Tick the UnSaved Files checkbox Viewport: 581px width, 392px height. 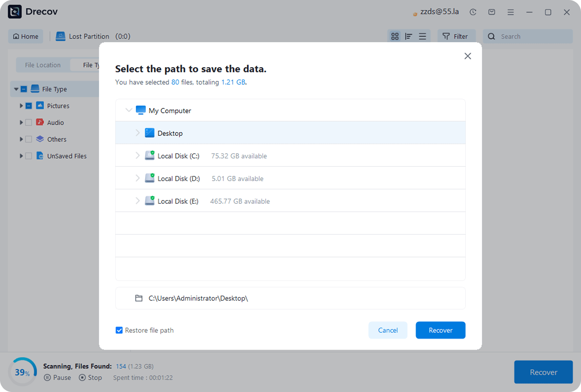click(29, 156)
